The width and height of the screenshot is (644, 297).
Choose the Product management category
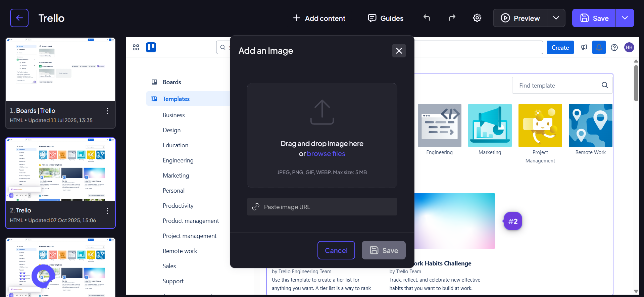click(191, 221)
